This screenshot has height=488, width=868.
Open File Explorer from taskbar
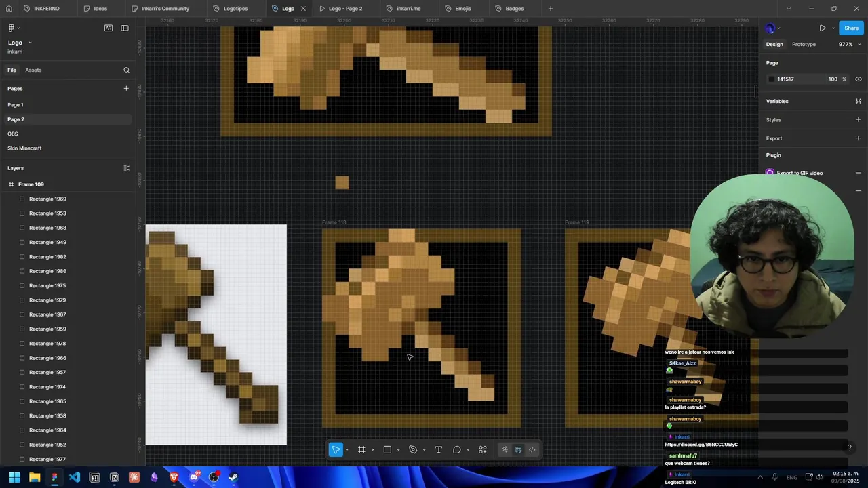pos(35,477)
